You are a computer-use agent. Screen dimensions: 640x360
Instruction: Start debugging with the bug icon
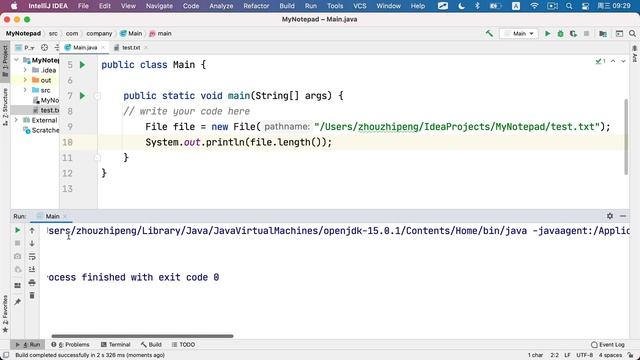560,33
